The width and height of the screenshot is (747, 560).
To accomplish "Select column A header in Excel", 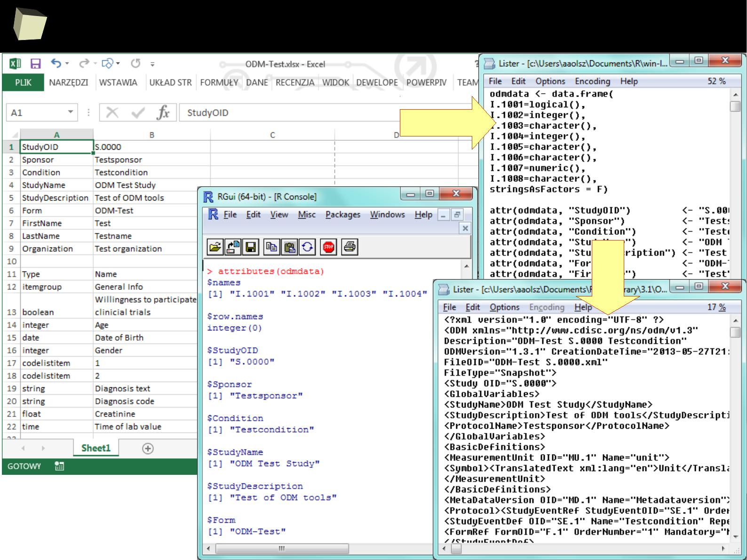I will 56,135.
